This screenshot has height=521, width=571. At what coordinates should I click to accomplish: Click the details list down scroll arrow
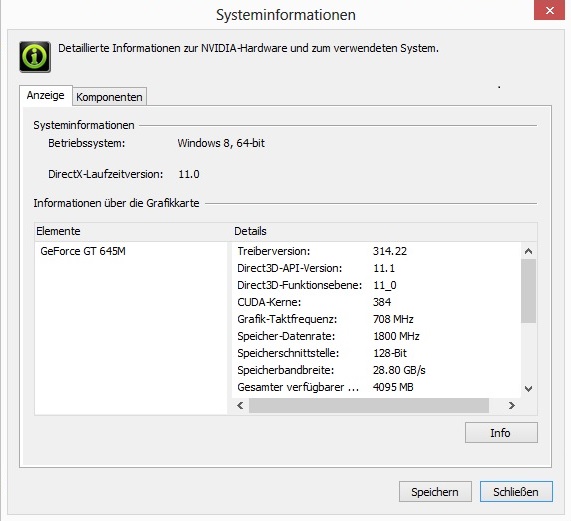(x=528, y=389)
